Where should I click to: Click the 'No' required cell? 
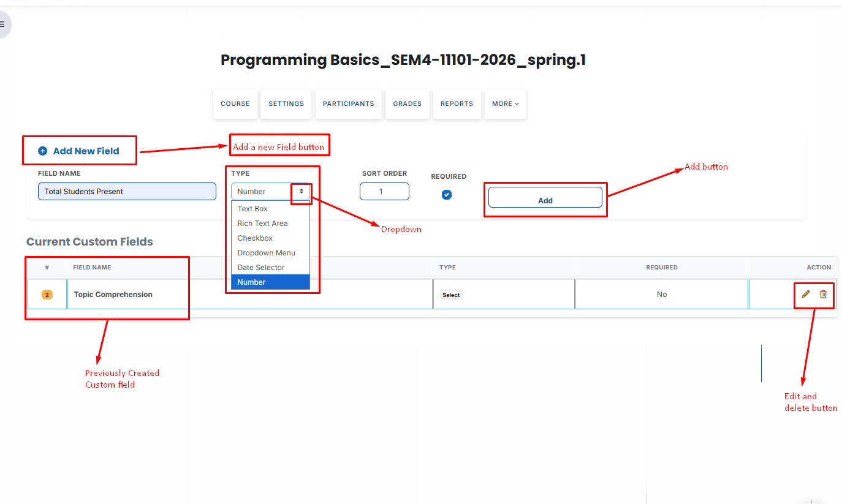coord(662,295)
